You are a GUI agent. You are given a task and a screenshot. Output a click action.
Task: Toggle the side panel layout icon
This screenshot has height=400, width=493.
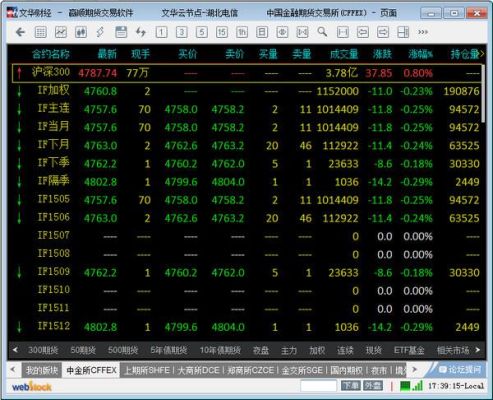click(x=403, y=32)
